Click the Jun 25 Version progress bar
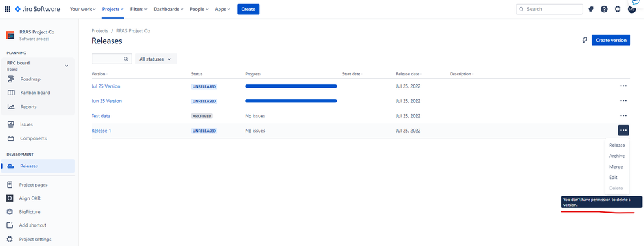 pyautogui.click(x=291, y=101)
